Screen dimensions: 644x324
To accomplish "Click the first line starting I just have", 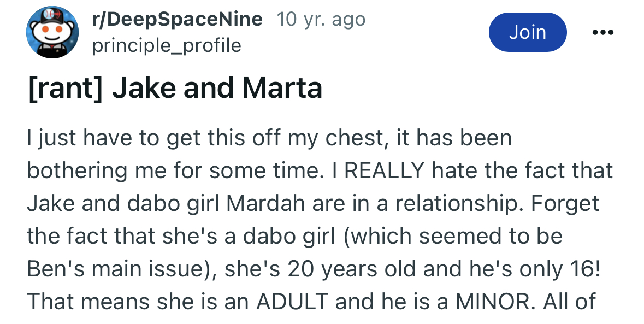I will point(269,138).
